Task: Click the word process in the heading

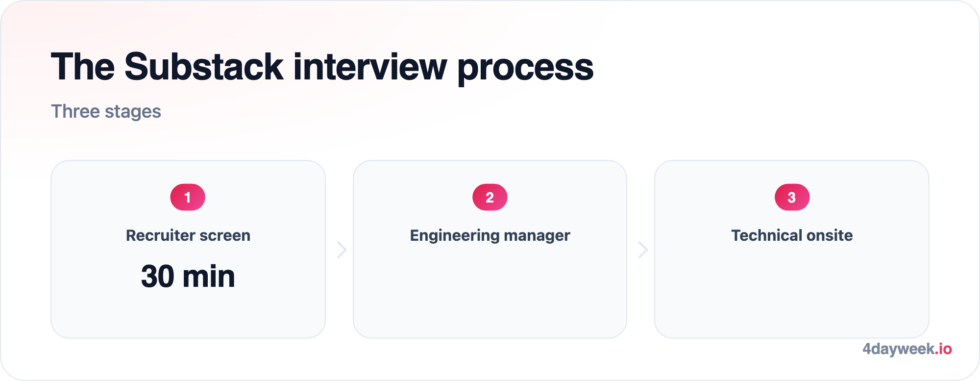Action: click(x=525, y=69)
